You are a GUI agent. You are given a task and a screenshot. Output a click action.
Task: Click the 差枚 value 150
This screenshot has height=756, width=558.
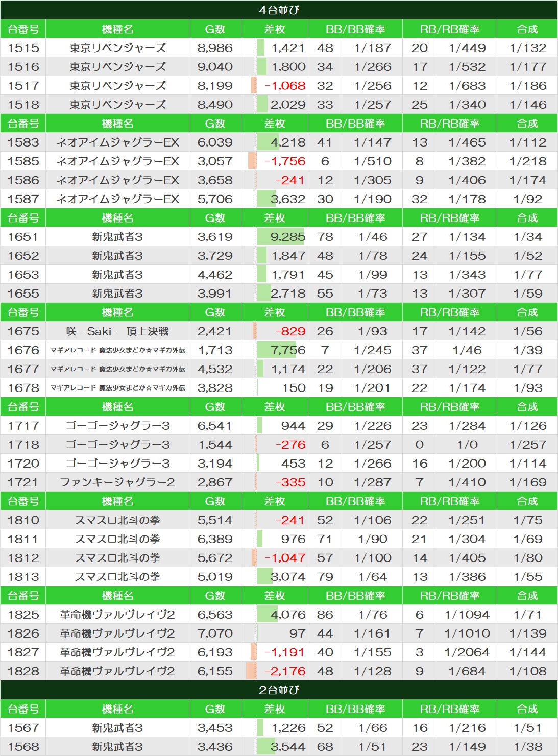(x=294, y=388)
